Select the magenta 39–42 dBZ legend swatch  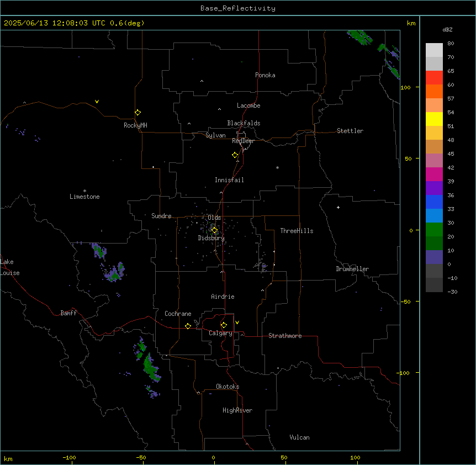pos(434,174)
